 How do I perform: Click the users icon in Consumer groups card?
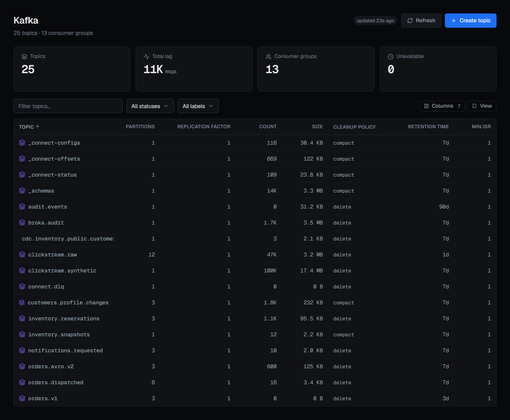pyautogui.click(x=268, y=57)
